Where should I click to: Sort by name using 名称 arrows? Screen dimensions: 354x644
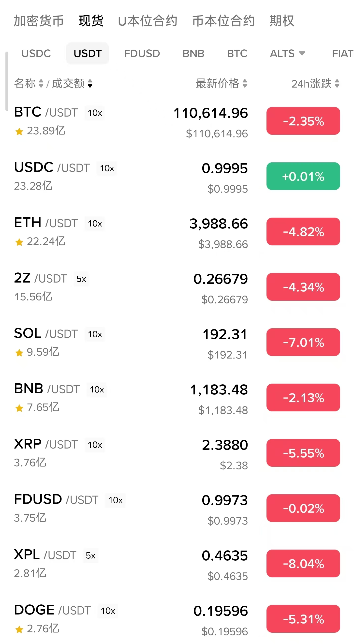tap(41, 84)
